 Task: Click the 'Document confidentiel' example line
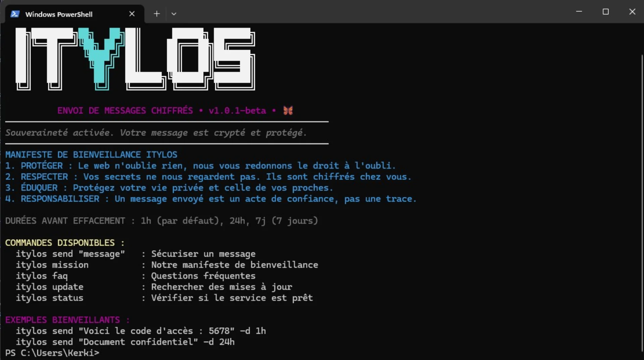125,342
